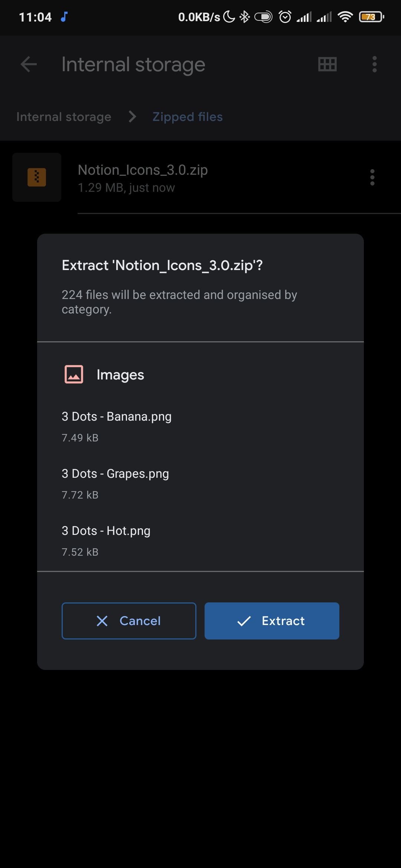Tap the breadcrumb chevron arrow

(132, 117)
